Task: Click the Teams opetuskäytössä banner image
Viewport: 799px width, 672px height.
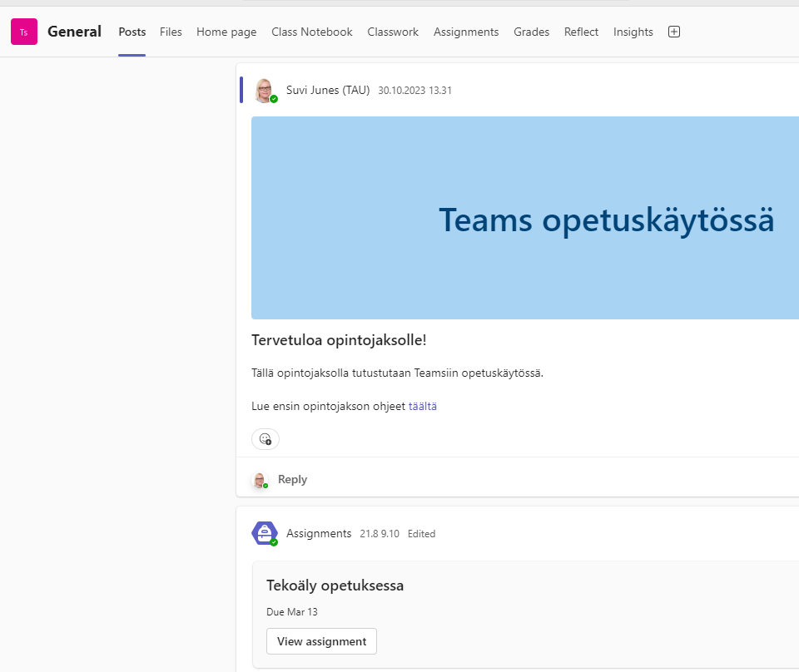Action: coord(524,218)
